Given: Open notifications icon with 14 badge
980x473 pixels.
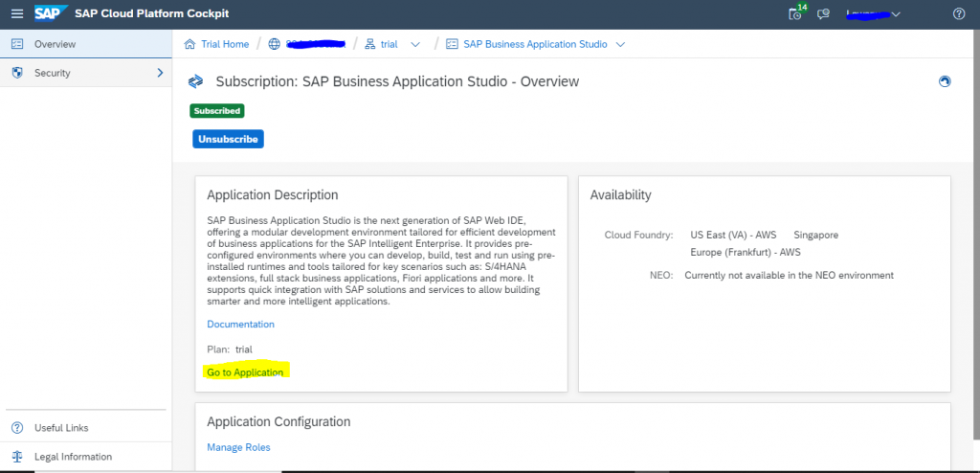Looking at the screenshot, I should [x=796, y=13].
